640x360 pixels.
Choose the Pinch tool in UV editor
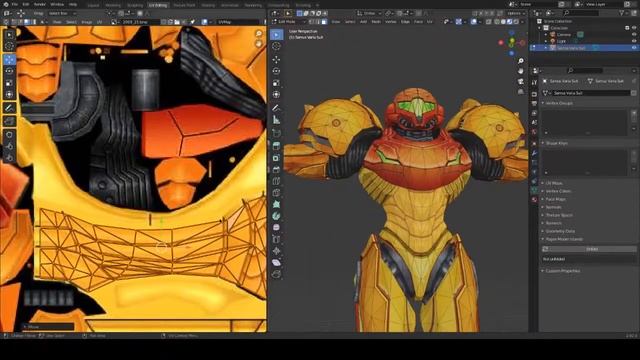pos(9,158)
